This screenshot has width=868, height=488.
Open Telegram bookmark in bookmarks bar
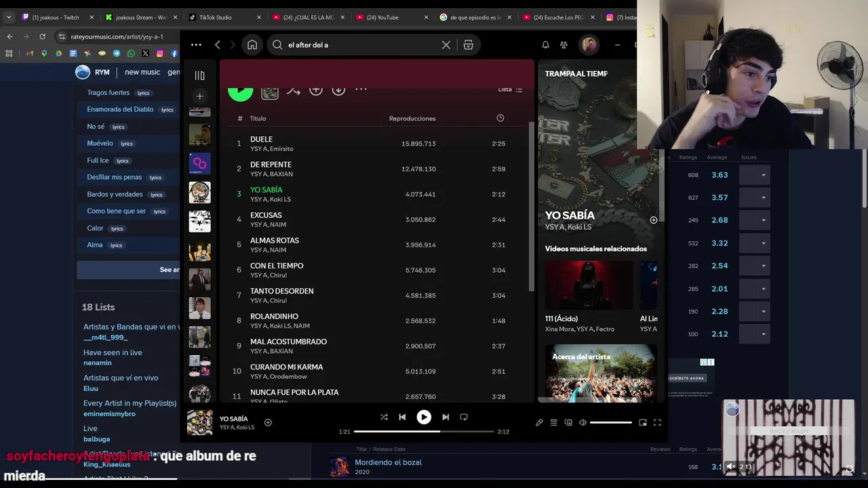click(117, 53)
